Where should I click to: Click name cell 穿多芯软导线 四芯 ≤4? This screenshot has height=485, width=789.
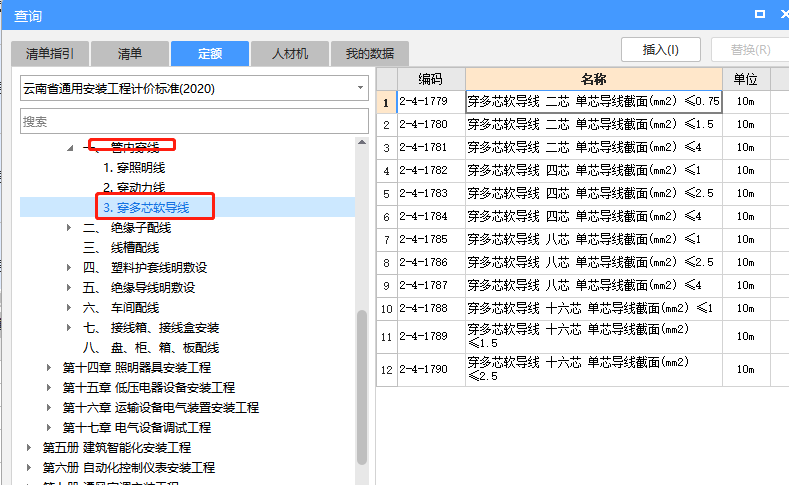tap(594, 216)
